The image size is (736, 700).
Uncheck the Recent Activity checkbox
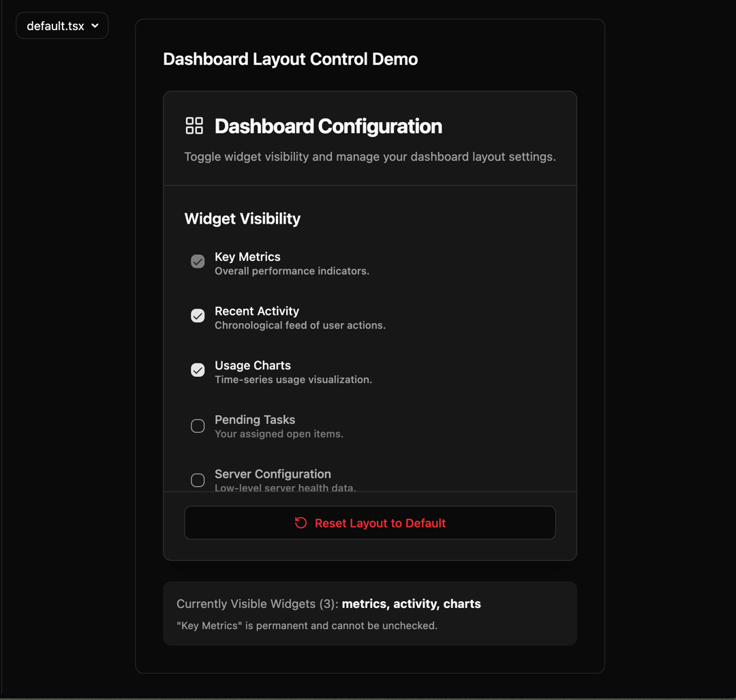[x=198, y=316]
